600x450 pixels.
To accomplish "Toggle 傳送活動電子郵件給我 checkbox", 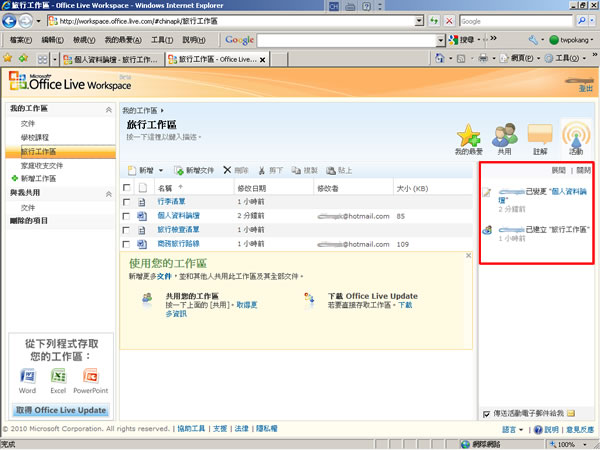I will click(x=486, y=414).
